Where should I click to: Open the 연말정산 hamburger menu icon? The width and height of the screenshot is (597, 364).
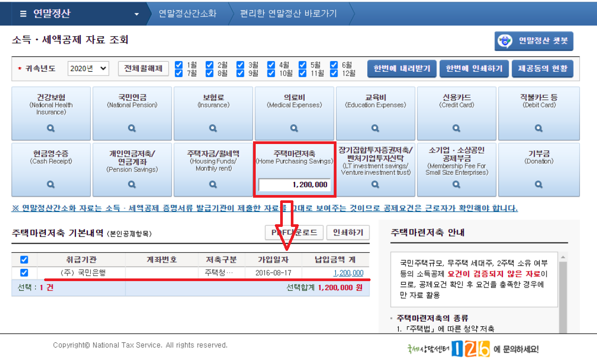[x=23, y=14]
